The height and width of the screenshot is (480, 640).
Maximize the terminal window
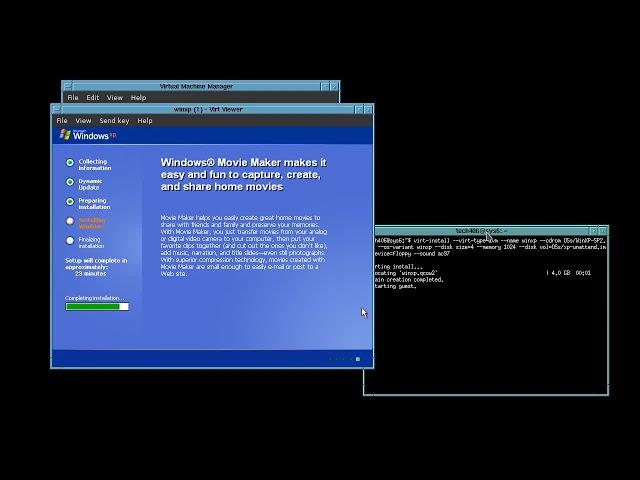pos(603,231)
